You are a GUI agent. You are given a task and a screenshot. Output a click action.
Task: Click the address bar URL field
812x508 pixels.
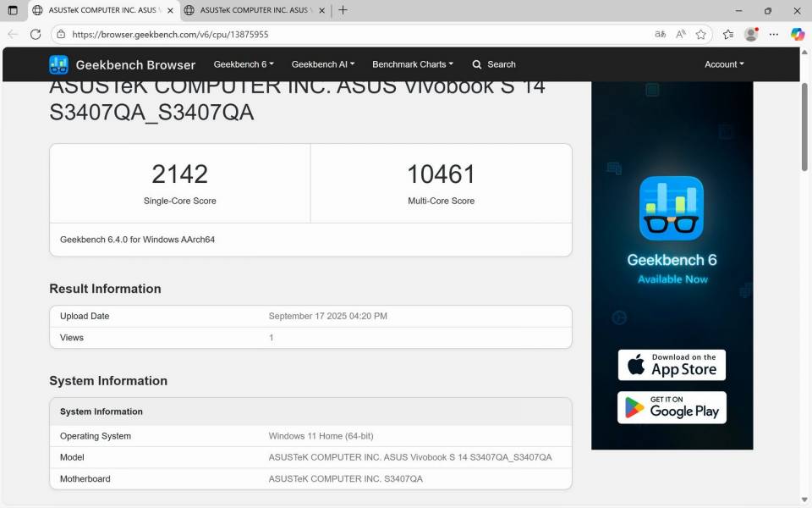(338, 35)
